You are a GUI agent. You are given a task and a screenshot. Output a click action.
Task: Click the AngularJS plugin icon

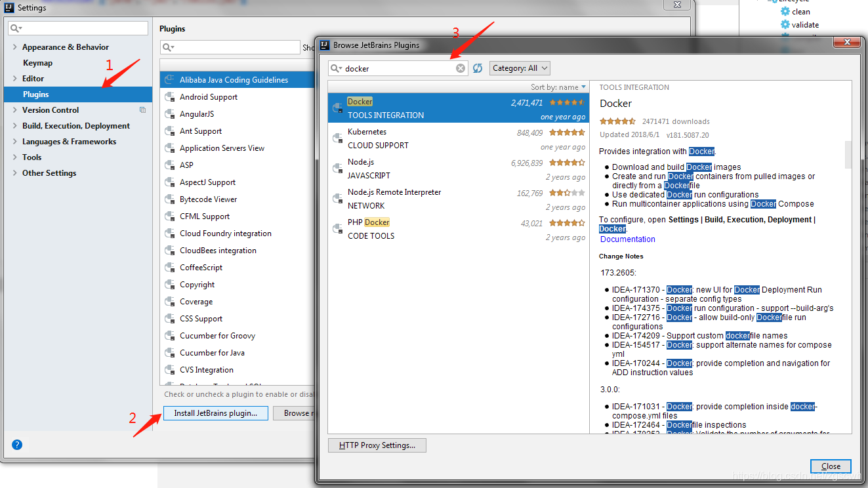click(169, 114)
